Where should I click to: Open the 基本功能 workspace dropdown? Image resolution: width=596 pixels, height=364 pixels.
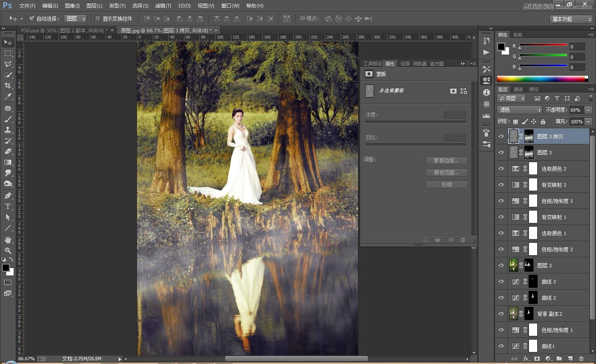pyautogui.click(x=572, y=19)
